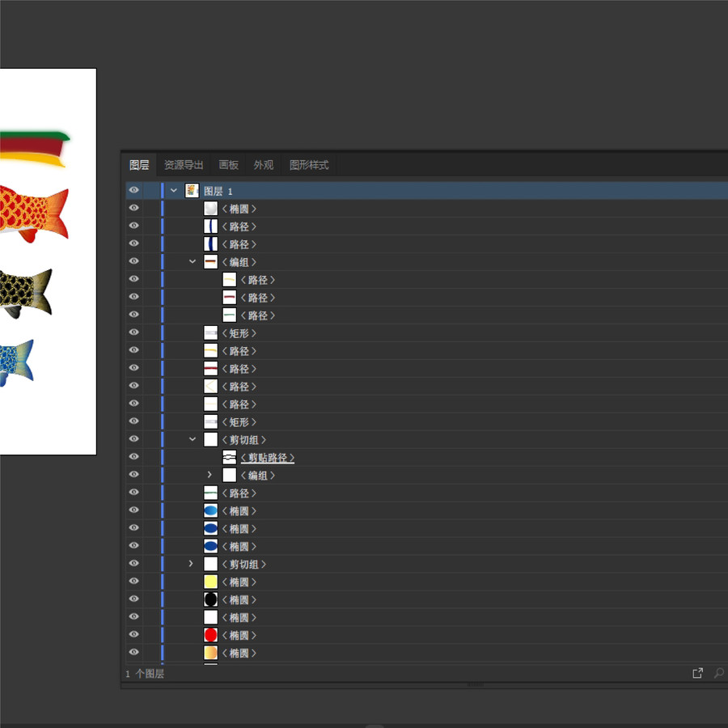Click the black circle 椭圆 thumbnail
The image size is (728, 728).
[211, 599]
